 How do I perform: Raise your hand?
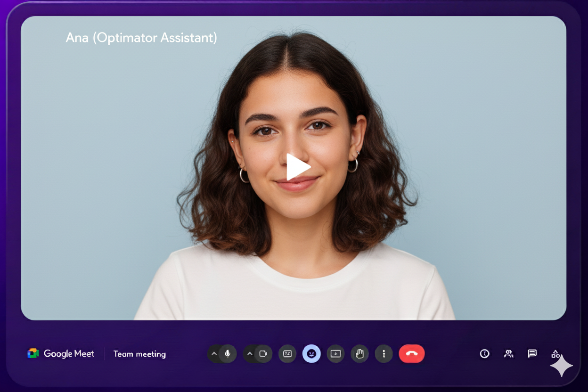pyautogui.click(x=359, y=353)
